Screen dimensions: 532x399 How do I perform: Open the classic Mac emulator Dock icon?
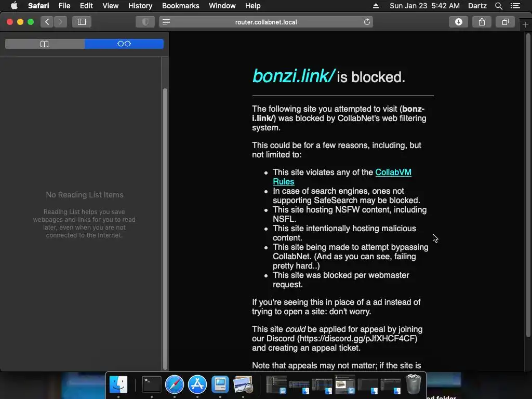click(x=220, y=384)
